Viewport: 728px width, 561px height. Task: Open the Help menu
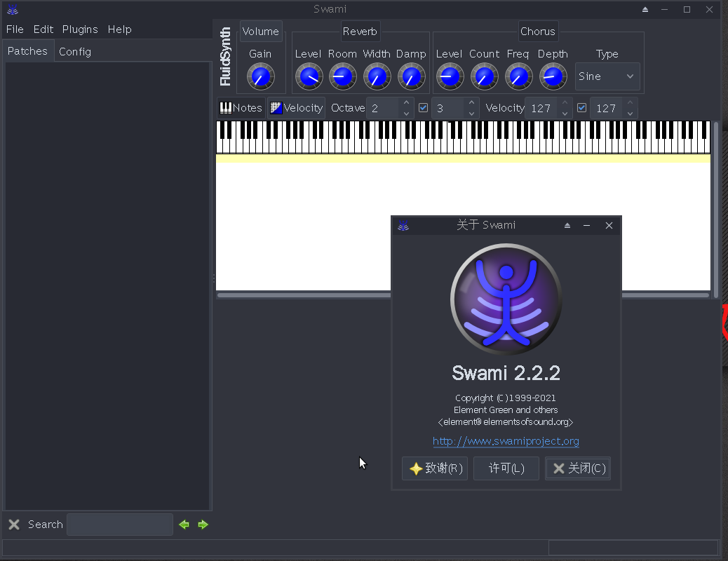(119, 29)
